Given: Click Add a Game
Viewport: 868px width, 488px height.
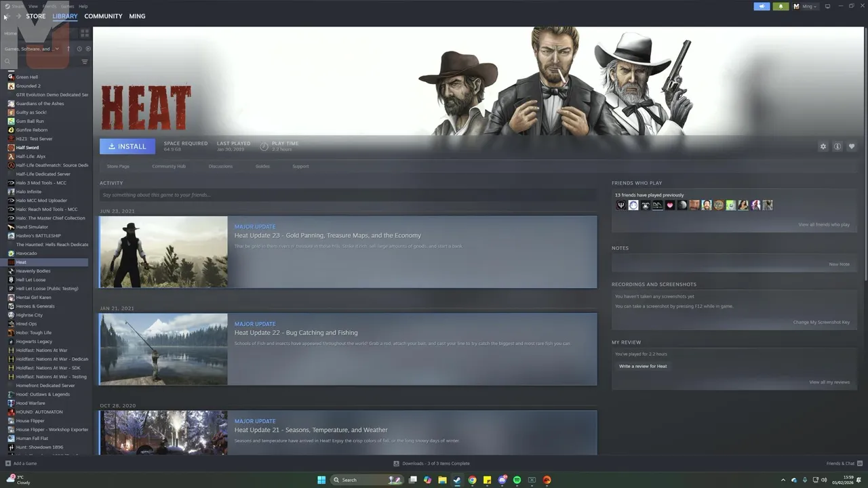Looking at the screenshot, I should click(x=21, y=464).
